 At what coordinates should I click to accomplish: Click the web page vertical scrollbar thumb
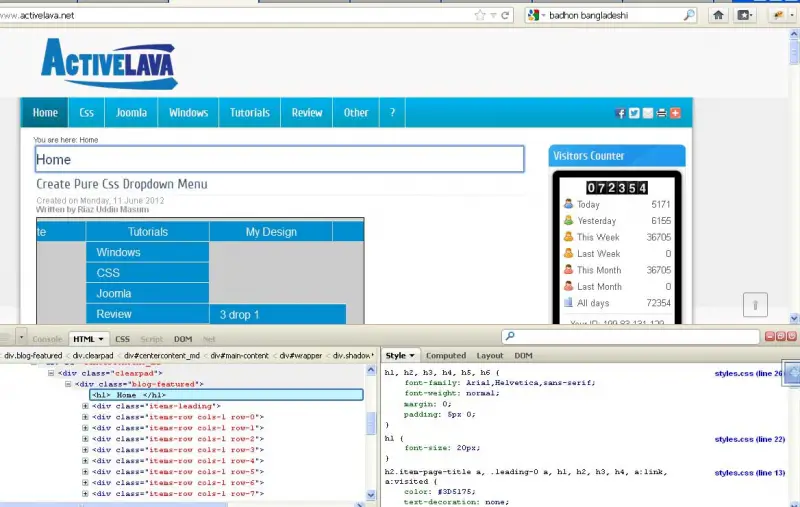click(794, 52)
